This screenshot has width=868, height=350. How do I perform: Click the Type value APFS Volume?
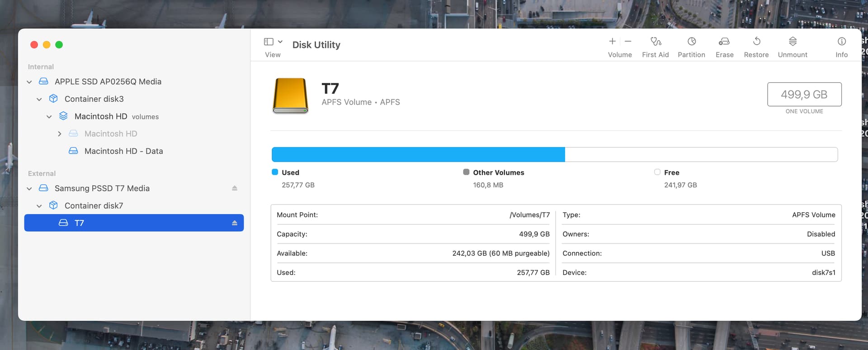(814, 215)
